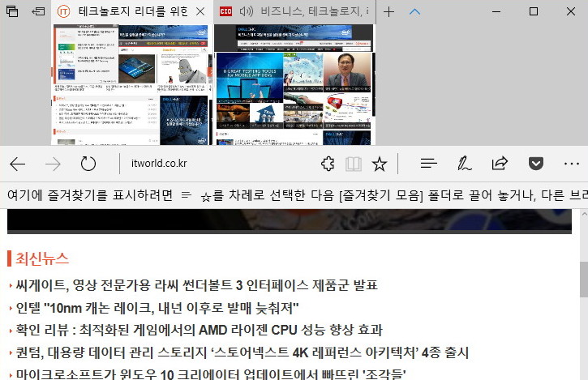Collapse the tab preview strip
The image size is (588, 380).
tap(414, 12)
